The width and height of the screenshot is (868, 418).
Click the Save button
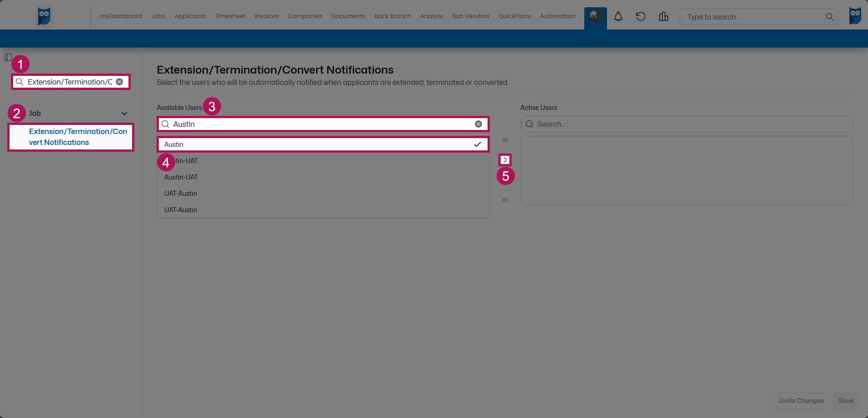(x=846, y=401)
